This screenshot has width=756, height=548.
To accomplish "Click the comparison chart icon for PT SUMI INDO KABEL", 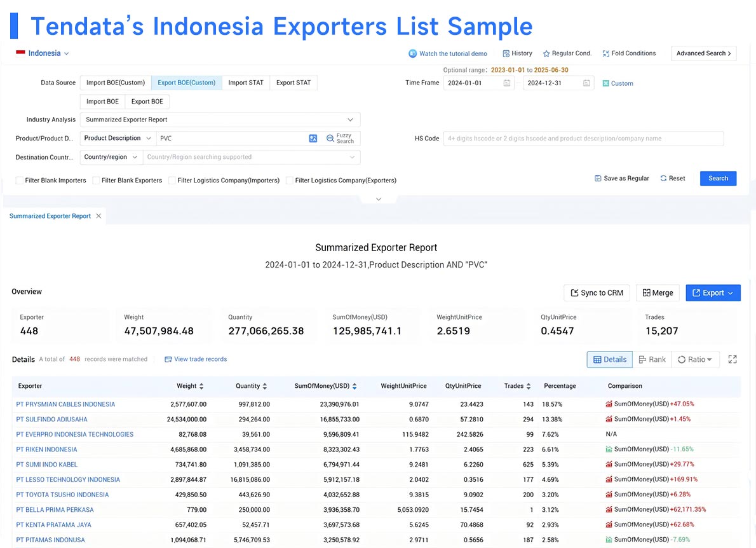I will point(609,465).
